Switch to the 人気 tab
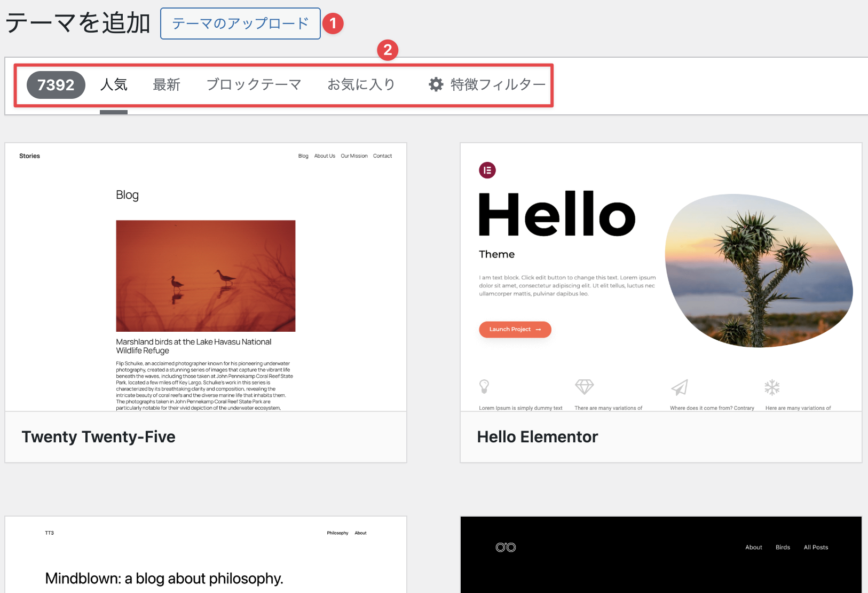Screen dimensions: 868x593 114,85
